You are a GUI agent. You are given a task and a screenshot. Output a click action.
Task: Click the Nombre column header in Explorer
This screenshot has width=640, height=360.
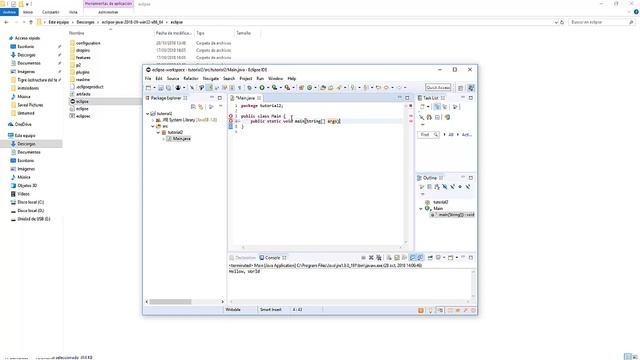tap(76, 33)
